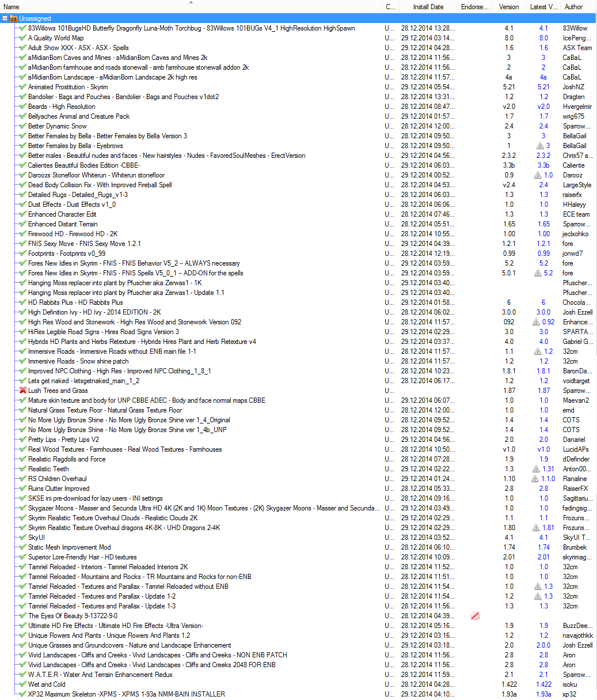Open latest version link 1.422 for Wet and Cold
Viewport: 597px width, 700px height.
point(543,684)
